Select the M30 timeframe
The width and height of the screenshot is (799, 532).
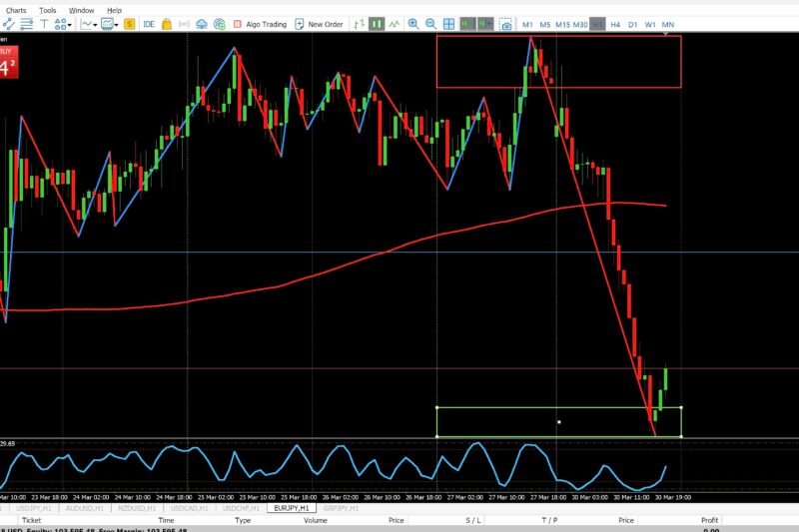(580, 24)
